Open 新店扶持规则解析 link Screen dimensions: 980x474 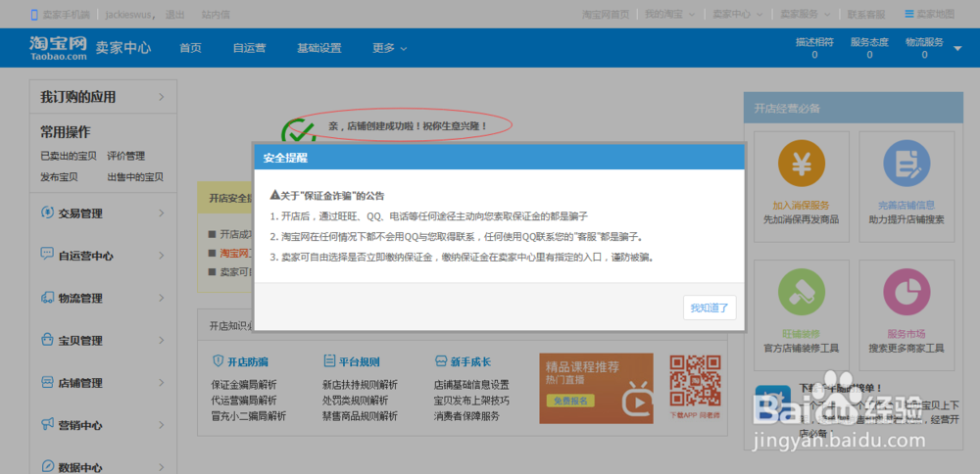[360, 385]
